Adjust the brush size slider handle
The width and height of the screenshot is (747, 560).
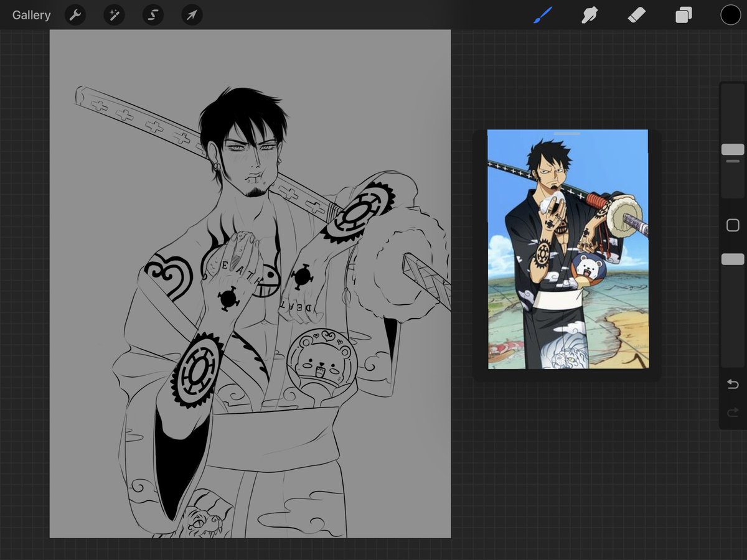(733, 149)
